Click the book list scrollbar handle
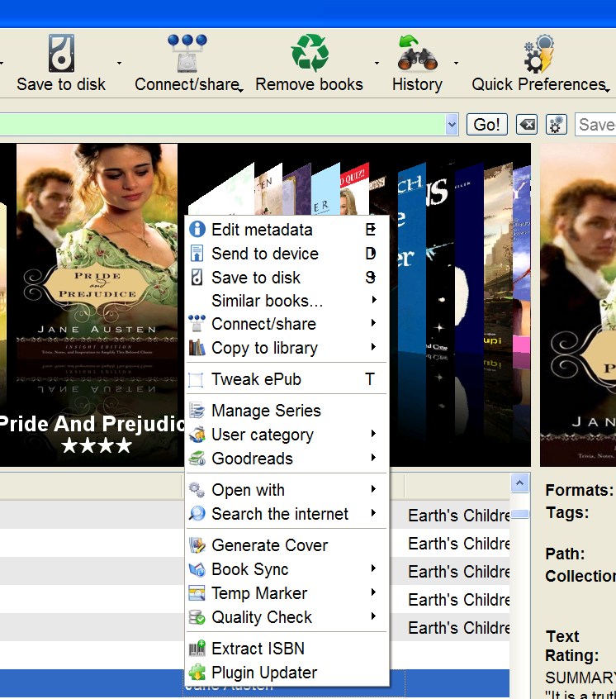 click(519, 514)
